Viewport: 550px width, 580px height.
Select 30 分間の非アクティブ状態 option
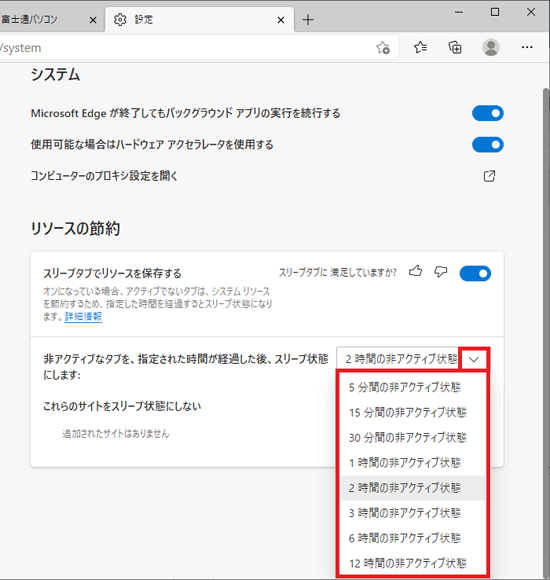[x=413, y=438]
